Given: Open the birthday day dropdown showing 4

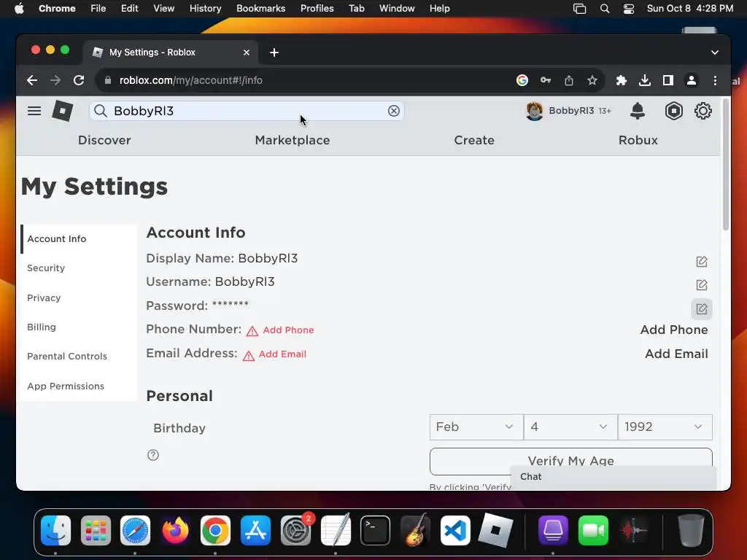Looking at the screenshot, I should point(570,427).
